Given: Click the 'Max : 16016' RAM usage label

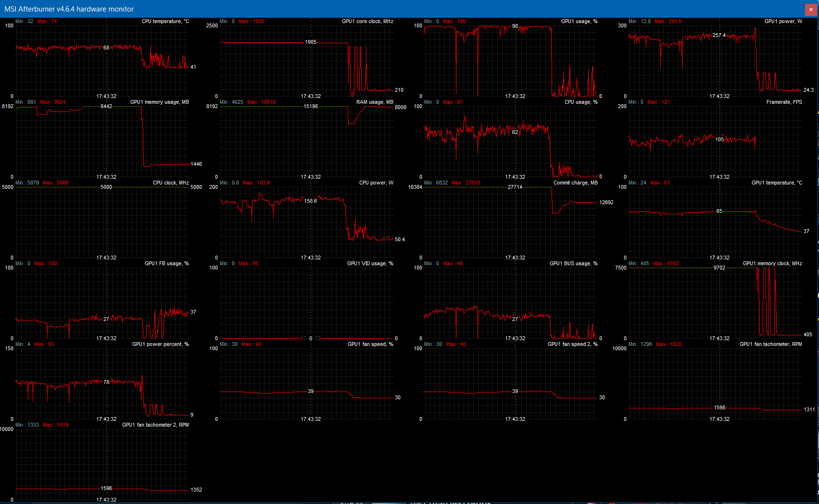Looking at the screenshot, I should [262, 102].
